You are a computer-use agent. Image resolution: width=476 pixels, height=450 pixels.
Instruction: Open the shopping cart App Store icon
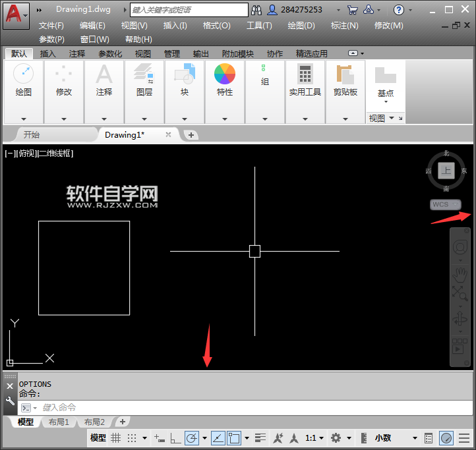(x=353, y=10)
